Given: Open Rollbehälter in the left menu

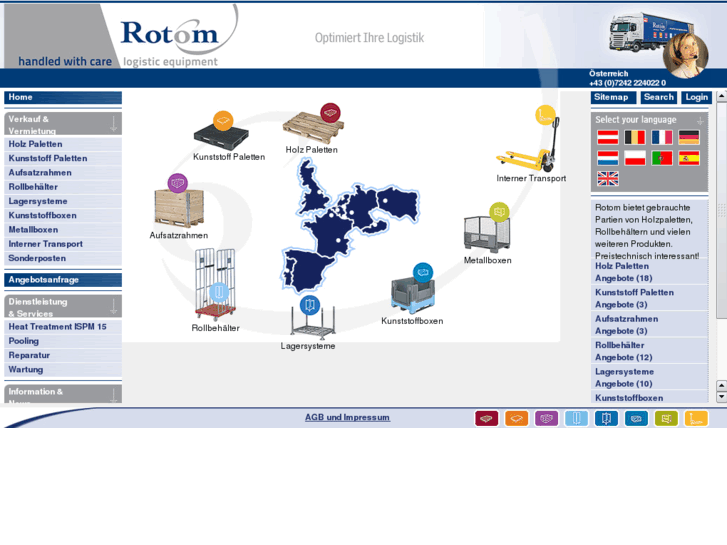Looking at the screenshot, I should point(63,187).
